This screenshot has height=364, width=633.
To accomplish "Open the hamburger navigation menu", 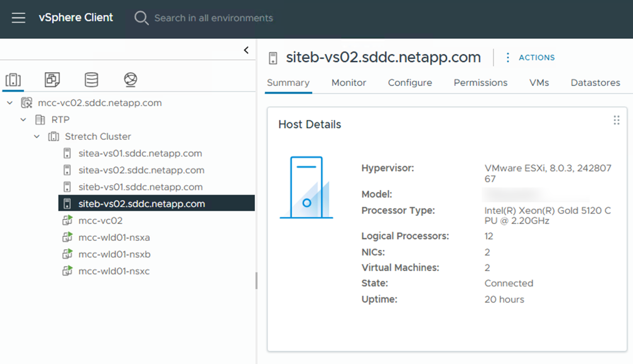I will click(19, 18).
